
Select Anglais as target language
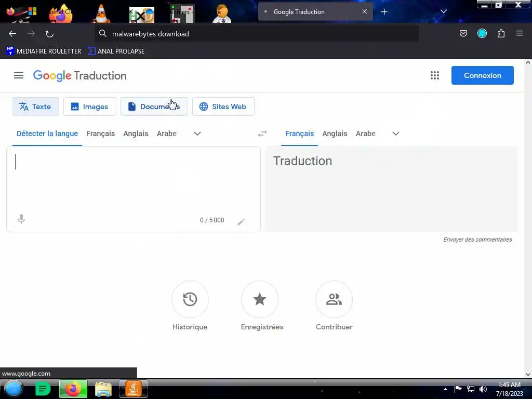(335, 134)
